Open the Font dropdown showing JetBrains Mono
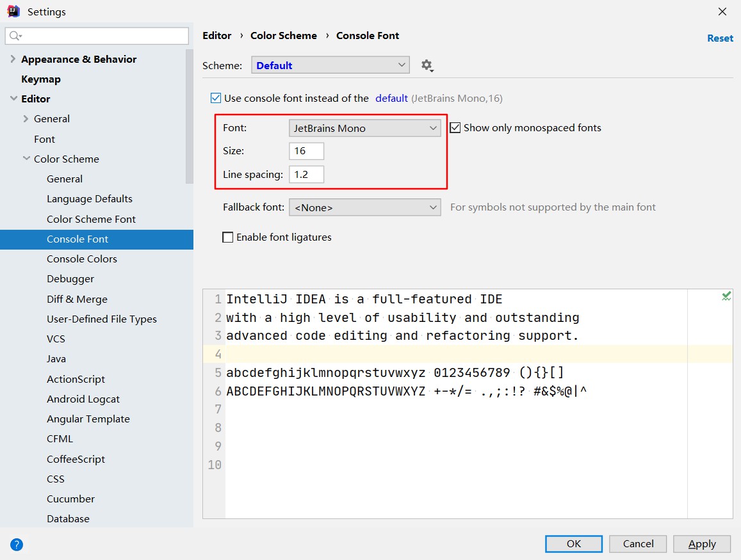 [x=364, y=128]
